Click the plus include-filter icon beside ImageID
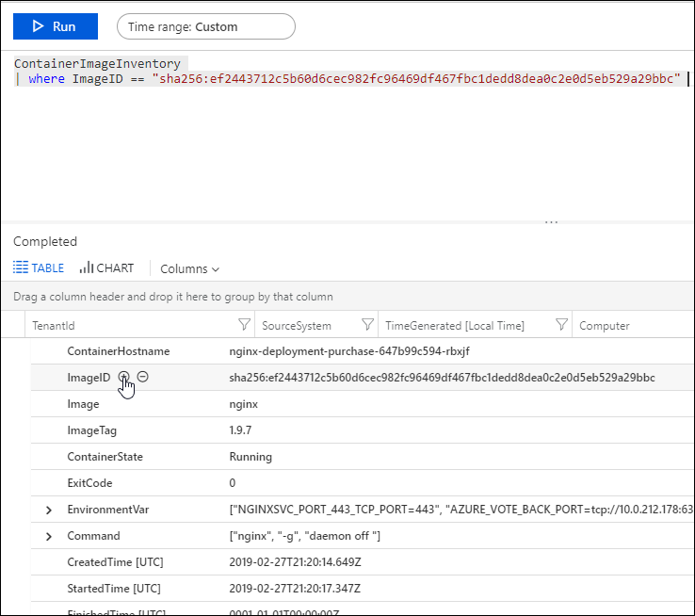This screenshot has width=695, height=616. coord(124,377)
